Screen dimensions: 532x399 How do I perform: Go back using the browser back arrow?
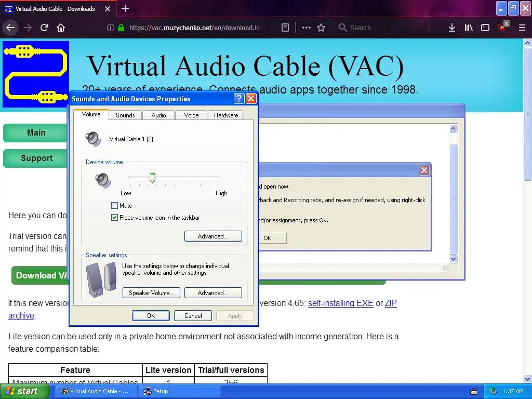click(10, 28)
